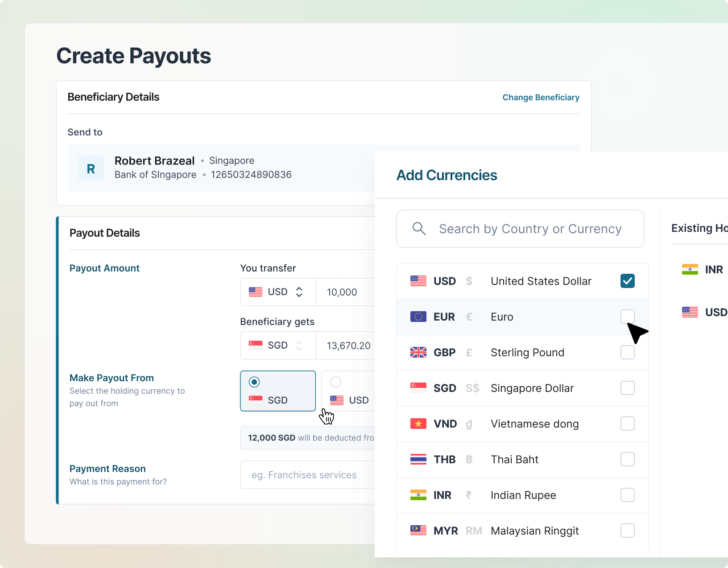728x568 pixels.
Task: Click the R avatar for Robert Brazeal
Action: [x=91, y=168]
